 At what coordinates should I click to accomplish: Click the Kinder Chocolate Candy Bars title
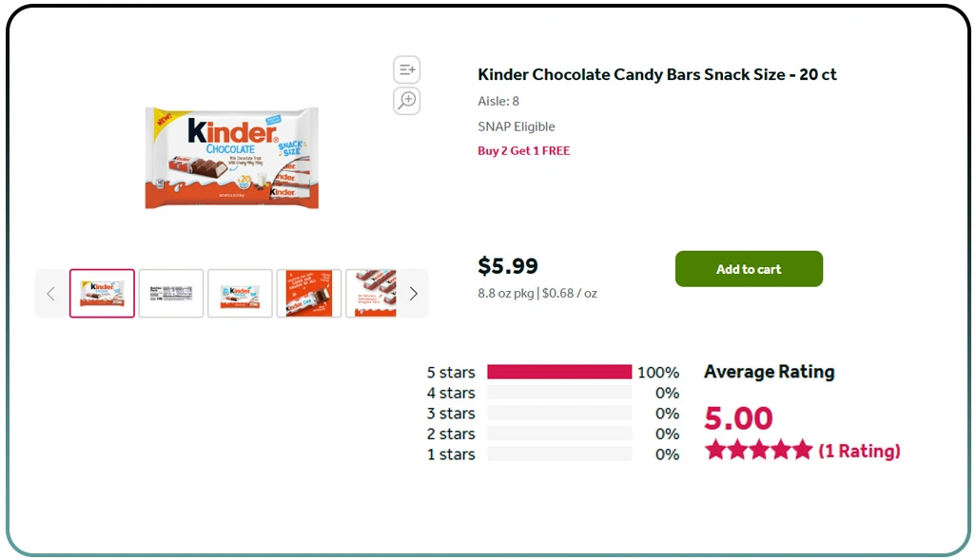point(656,75)
